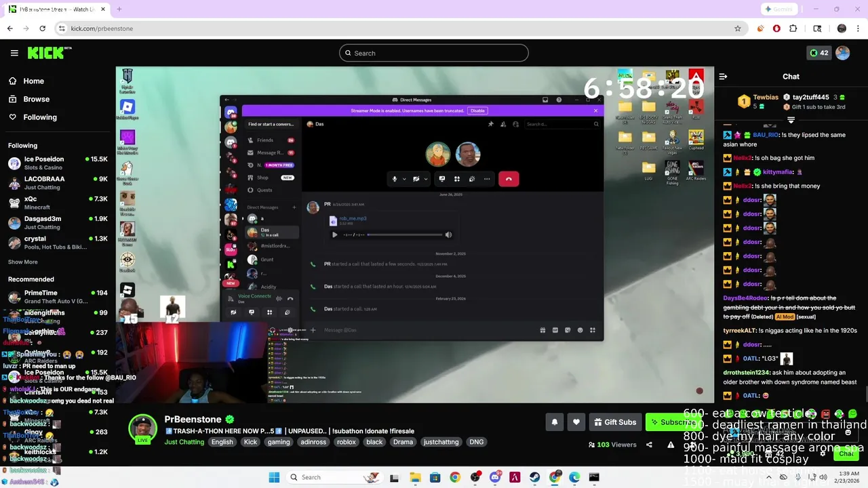
Task: Play the rob_me.mp3 audio attachment
Action: click(334, 235)
